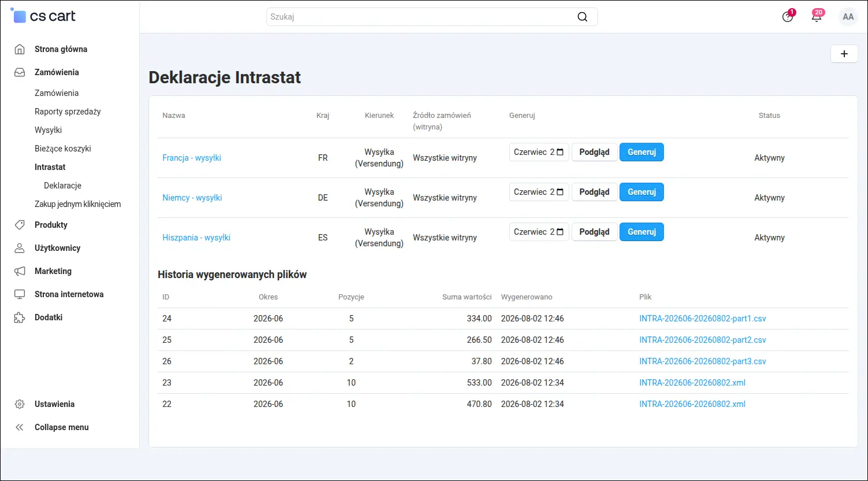Viewport: 868px width, 481px height.
Task: Download the .xml file of ID 22
Action: (x=692, y=404)
